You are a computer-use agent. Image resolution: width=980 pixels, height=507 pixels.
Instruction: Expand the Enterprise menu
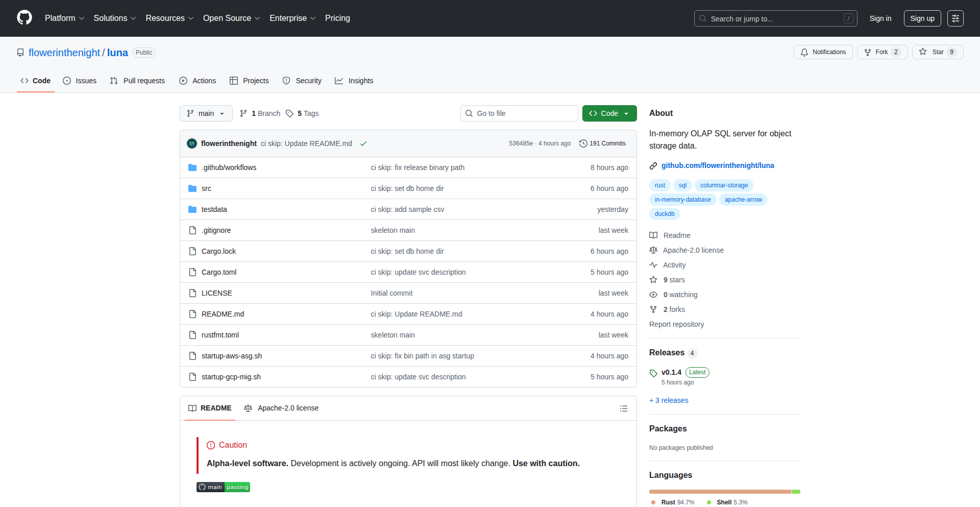coord(292,18)
